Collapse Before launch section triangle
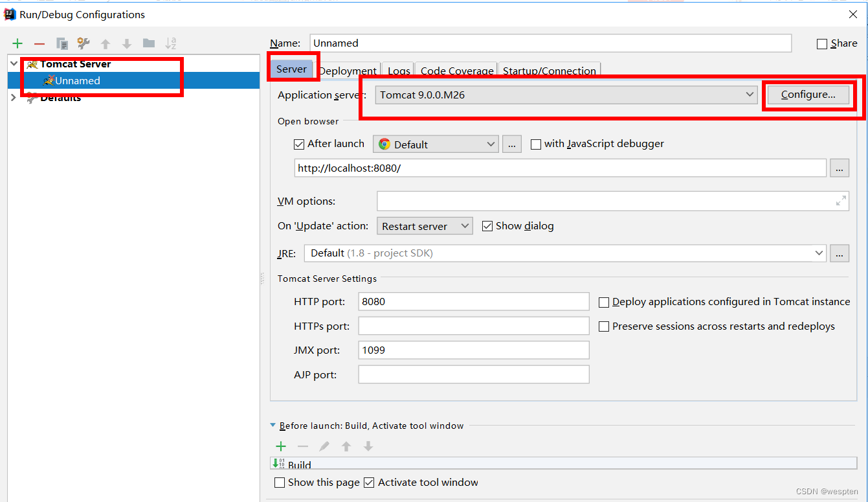Viewport: 868px width, 502px height. [273, 426]
